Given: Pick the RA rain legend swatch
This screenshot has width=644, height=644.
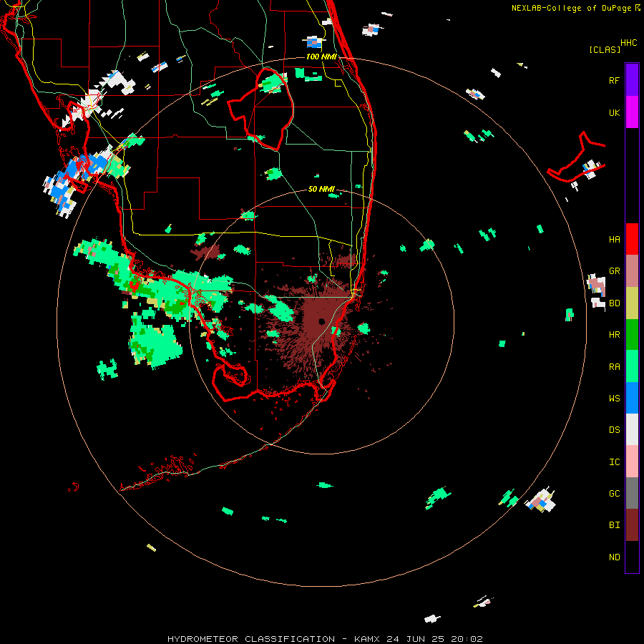Looking at the screenshot, I should (632, 366).
